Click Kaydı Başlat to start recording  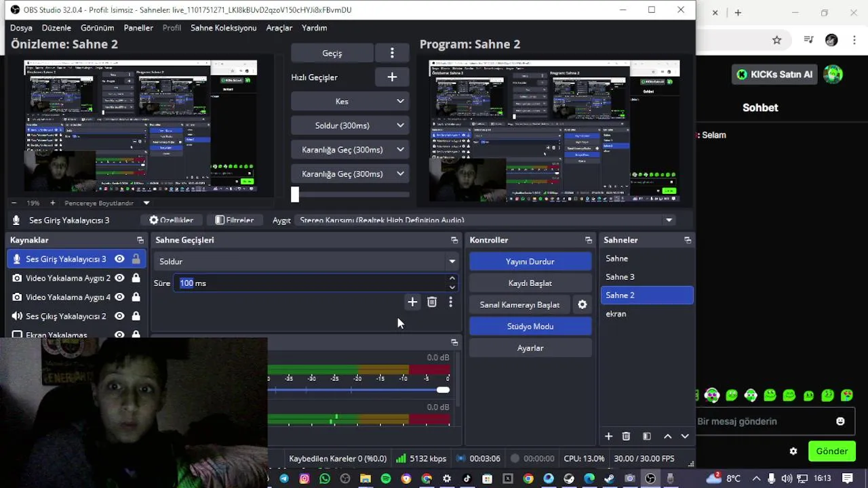click(530, 283)
